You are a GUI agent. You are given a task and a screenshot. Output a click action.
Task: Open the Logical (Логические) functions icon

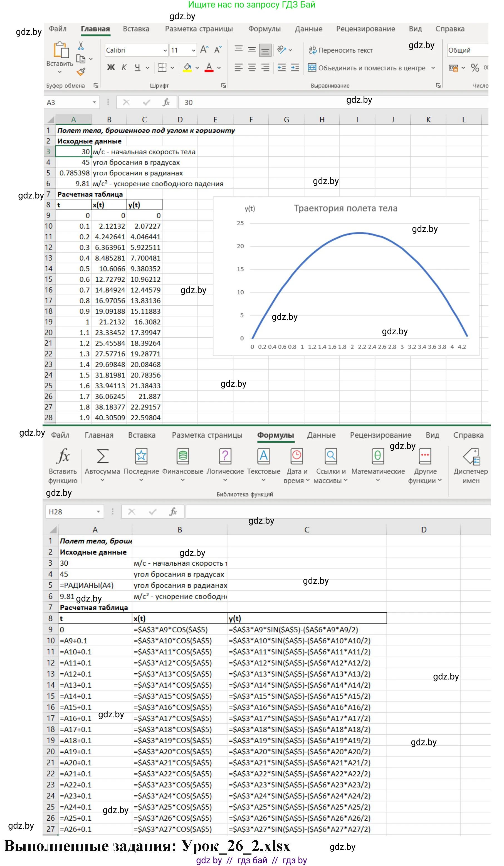click(x=225, y=457)
